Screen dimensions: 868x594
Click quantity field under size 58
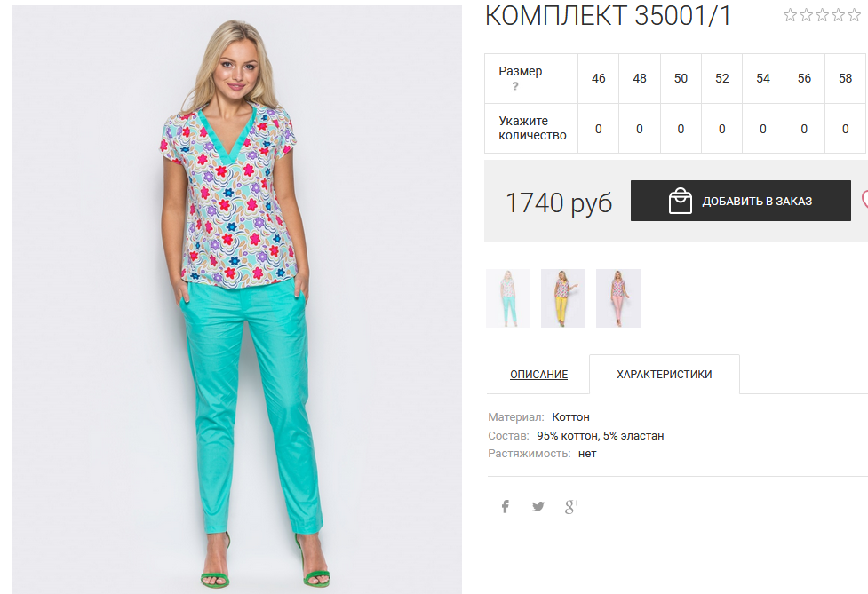845,129
